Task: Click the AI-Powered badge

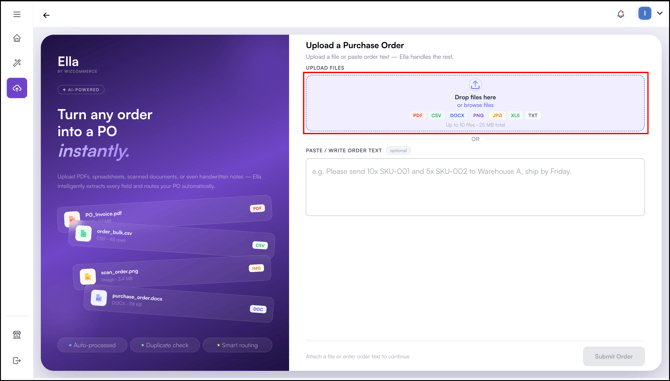Action: [81, 90]
